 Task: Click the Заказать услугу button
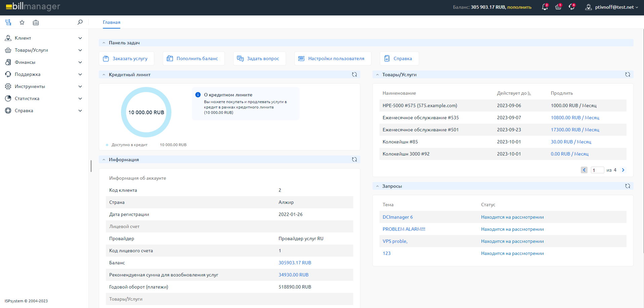pos(127,58)
